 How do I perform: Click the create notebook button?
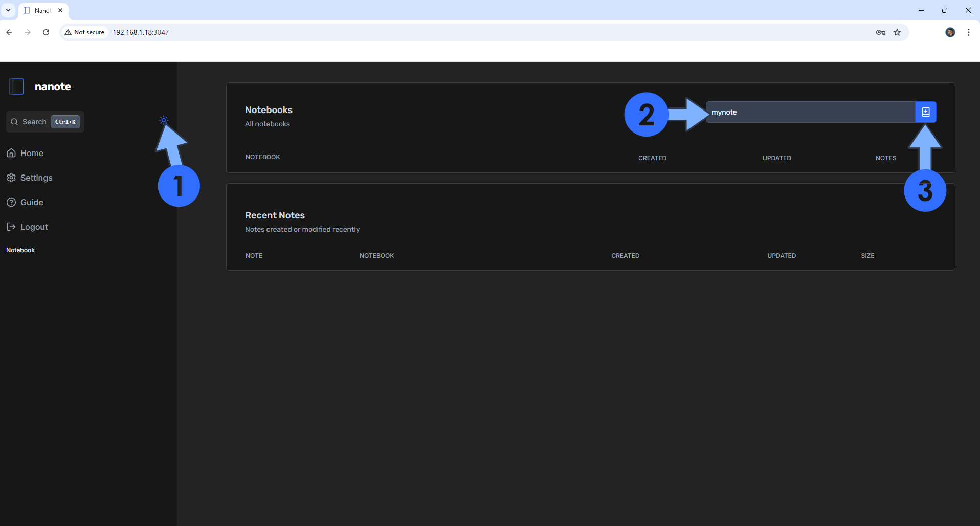click(926, 112)
